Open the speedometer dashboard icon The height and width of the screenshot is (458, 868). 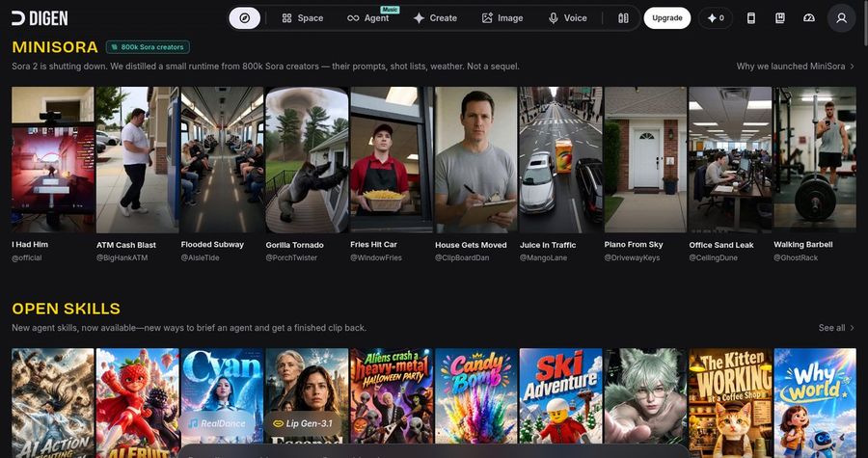tap(809, 18)
